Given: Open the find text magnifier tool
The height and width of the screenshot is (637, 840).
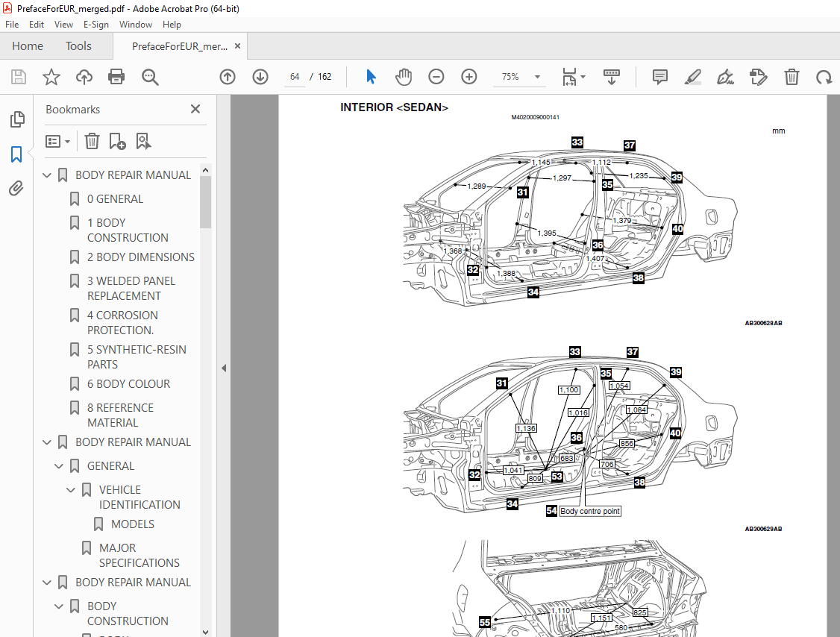Looking at the screenshot, I should 150,77.
